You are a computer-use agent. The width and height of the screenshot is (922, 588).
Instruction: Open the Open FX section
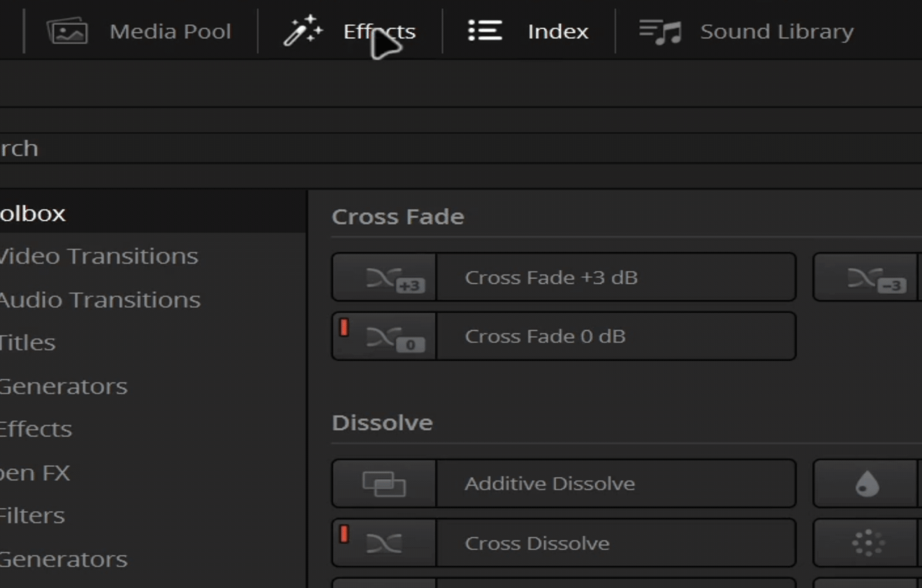(35, 472)
